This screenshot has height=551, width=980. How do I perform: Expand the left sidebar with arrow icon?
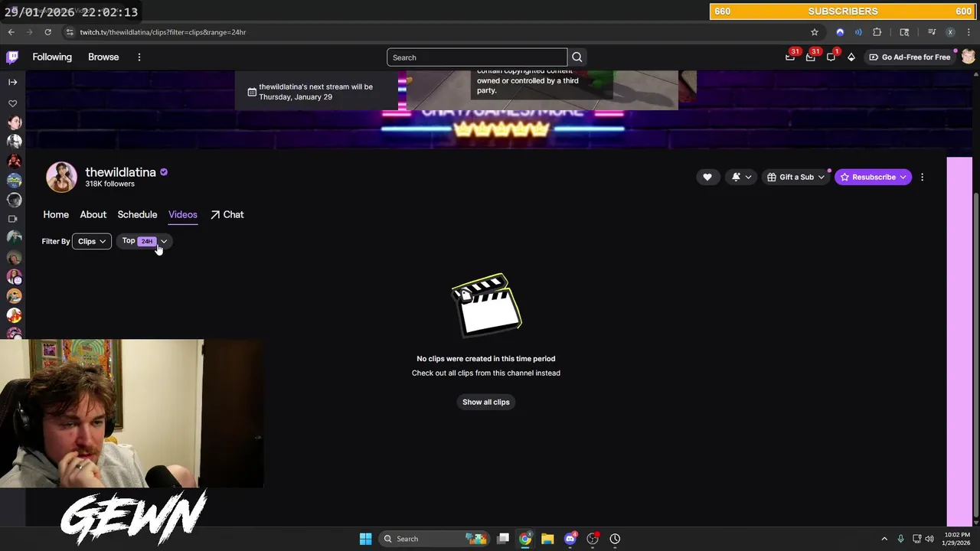tap(13, 82)
